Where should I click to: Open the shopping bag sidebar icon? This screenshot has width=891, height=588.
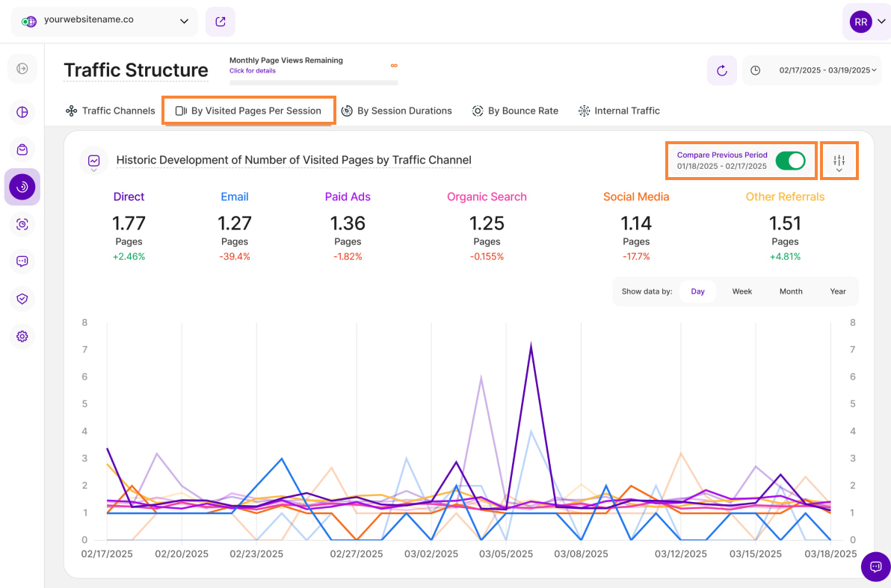(x=22, y=149)
